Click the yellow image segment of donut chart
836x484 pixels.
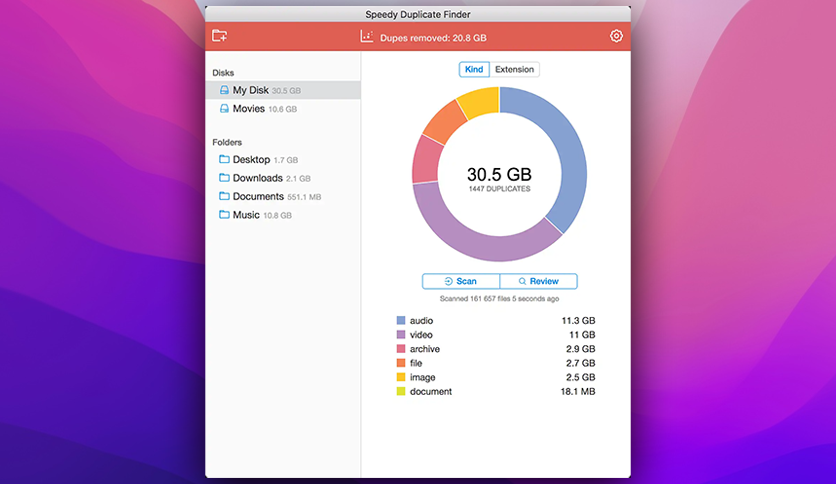click(x=480, y=101)
